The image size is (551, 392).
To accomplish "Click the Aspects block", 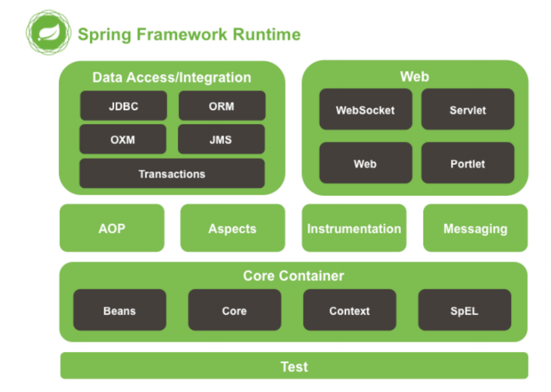I will (x=233, y=228).
